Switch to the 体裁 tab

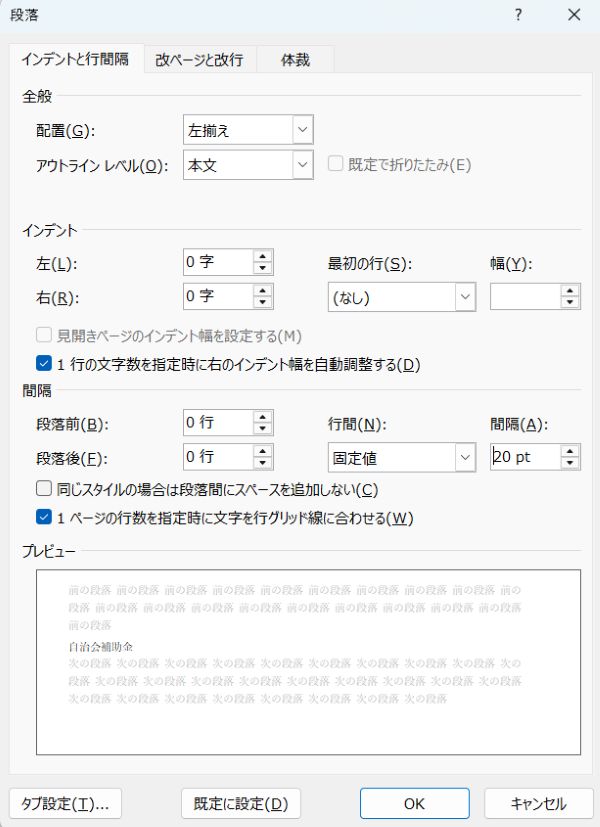click(x=295, y=60)
